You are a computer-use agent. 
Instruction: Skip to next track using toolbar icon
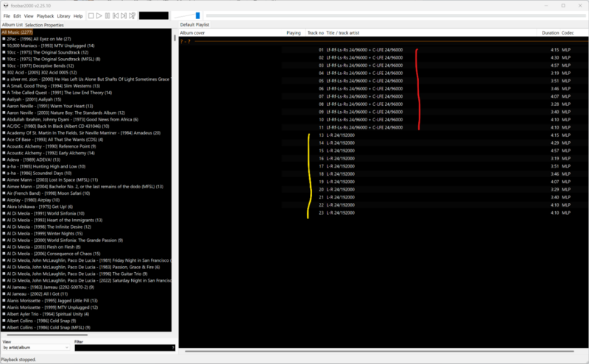coord(124,15)
